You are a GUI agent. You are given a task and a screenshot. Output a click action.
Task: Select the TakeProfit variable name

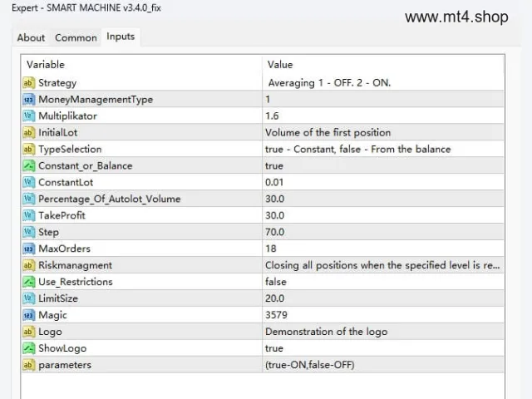[x=62, y=215]
